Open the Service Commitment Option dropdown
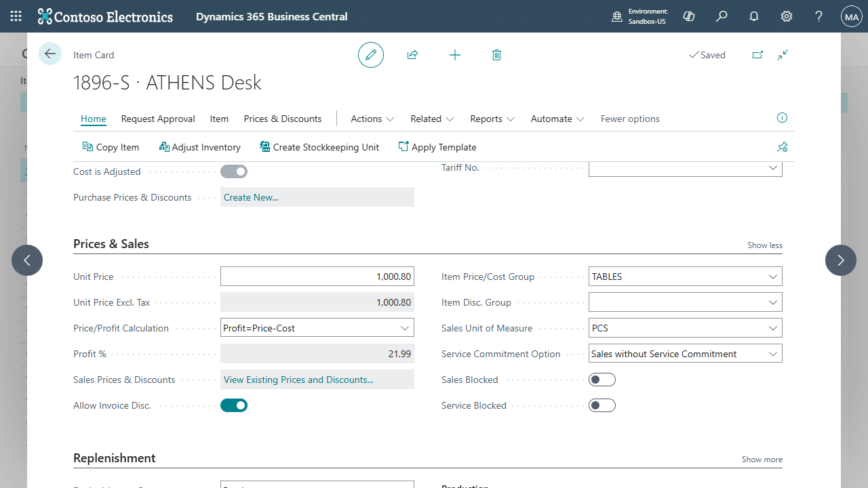 coord(773,354)
